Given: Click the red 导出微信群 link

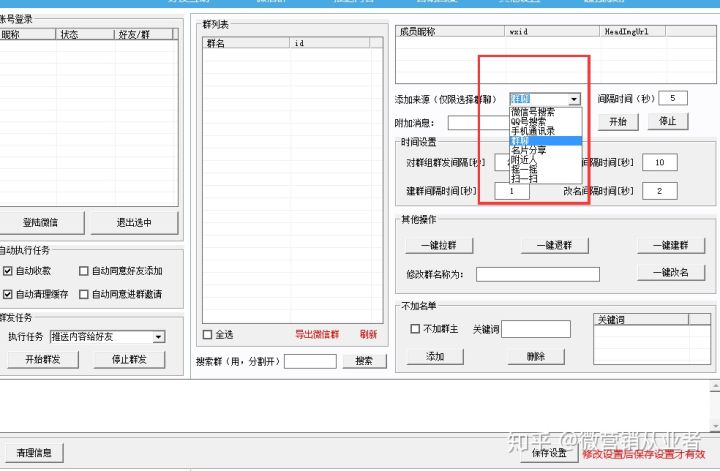Looking at the screenshot, I should pos(317,335).
